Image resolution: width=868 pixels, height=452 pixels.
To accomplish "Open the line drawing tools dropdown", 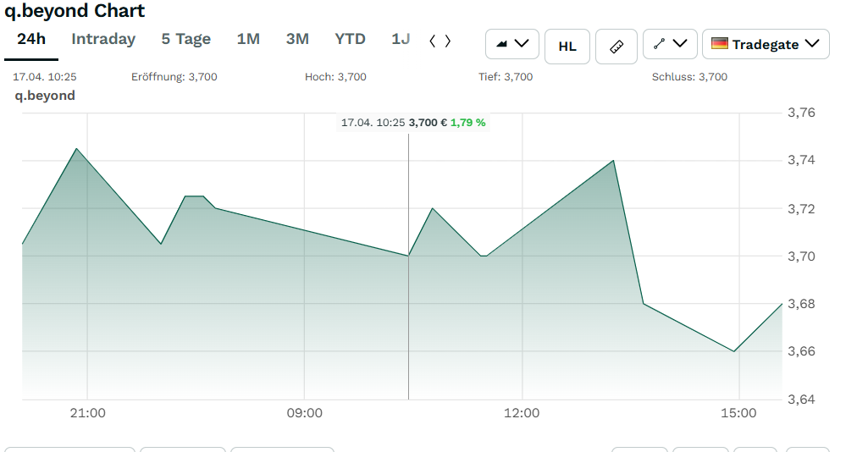I will (669, 44).
